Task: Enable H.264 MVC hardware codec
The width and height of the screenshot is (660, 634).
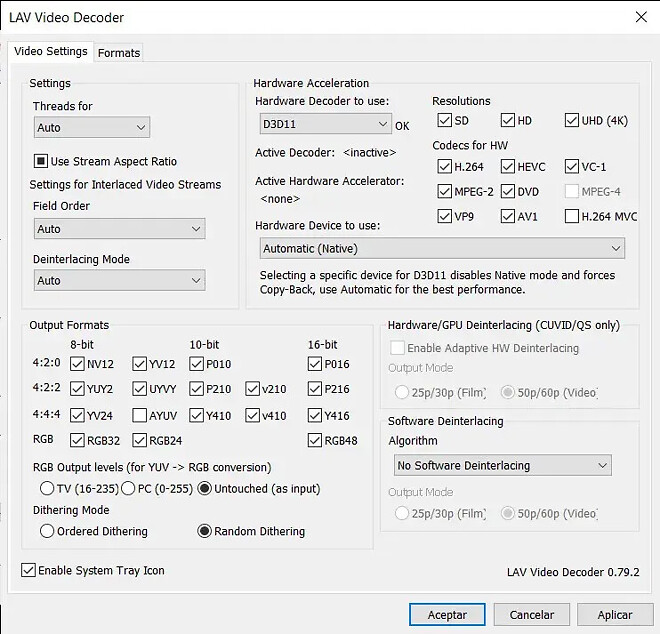Action: [572, 216]
